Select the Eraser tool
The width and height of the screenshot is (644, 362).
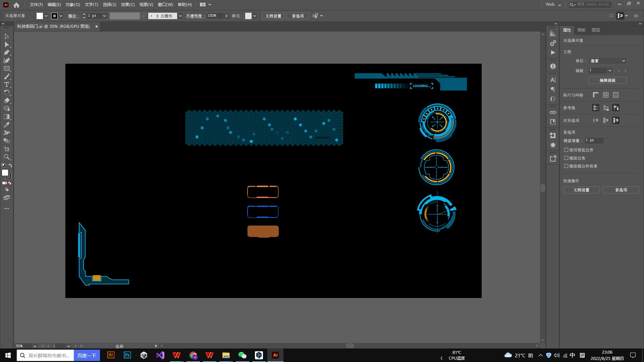pyautogui.click(x=7, y=101)
